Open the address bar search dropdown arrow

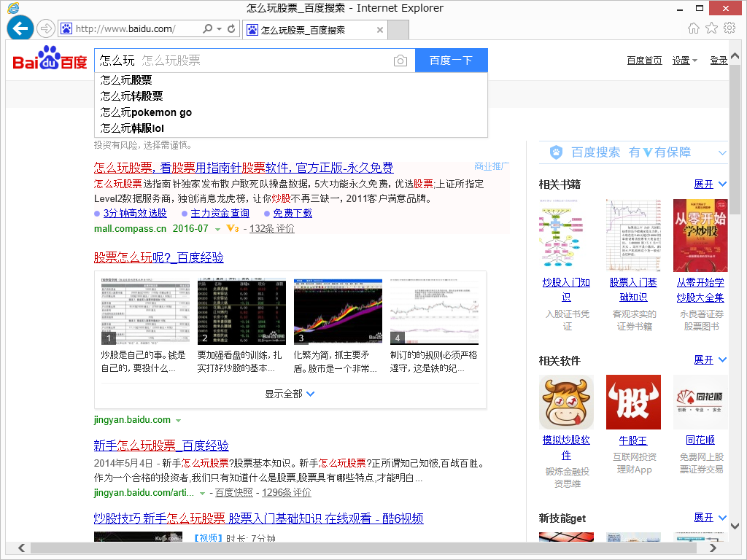point(219,29)
